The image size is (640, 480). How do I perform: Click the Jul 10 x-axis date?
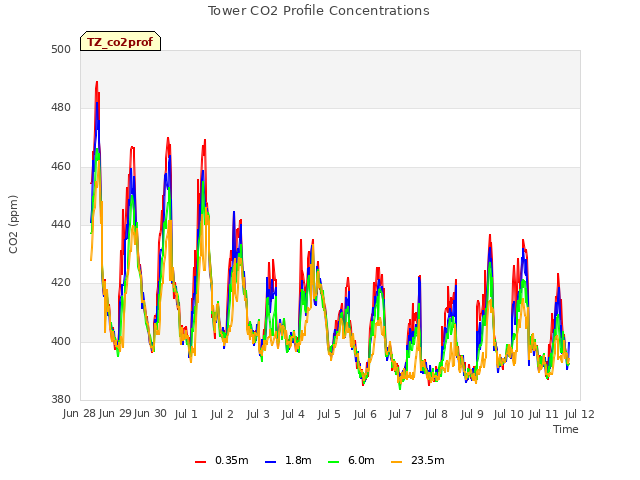(509, 414)
